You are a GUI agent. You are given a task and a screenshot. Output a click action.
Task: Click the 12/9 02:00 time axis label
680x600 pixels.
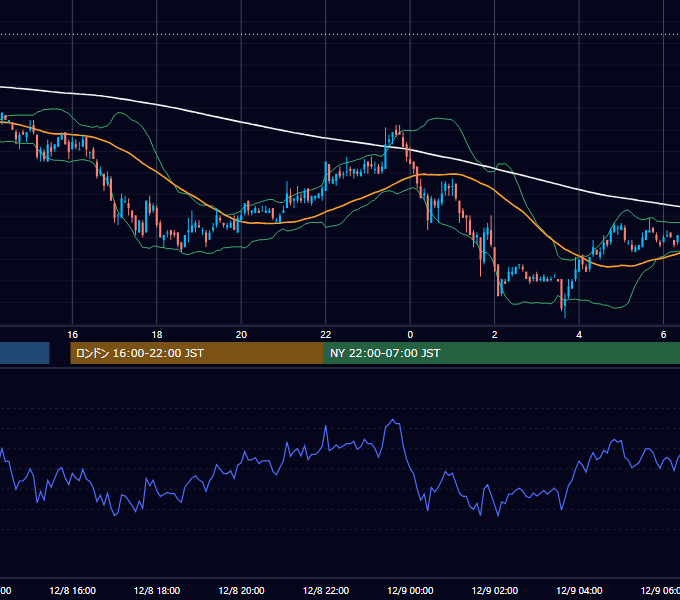tap(494, 590)
